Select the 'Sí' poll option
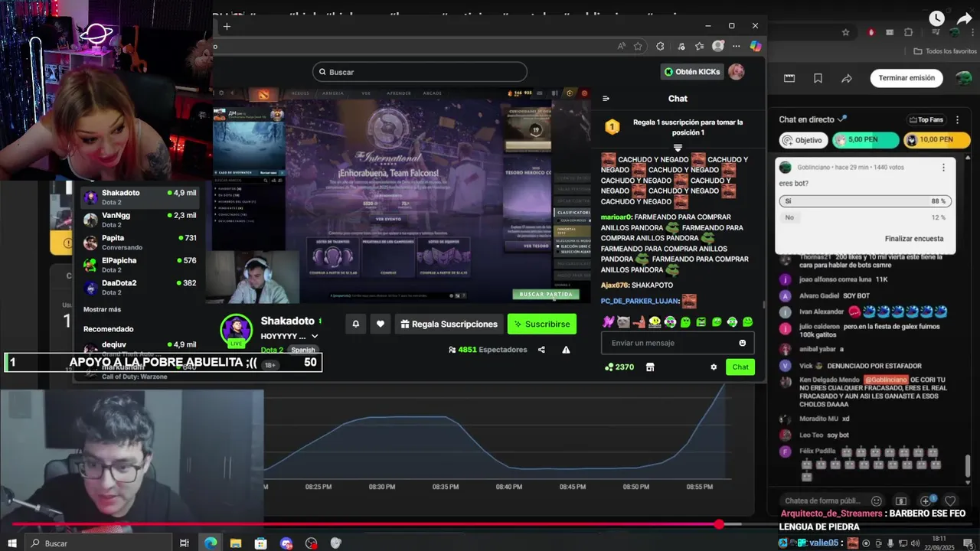The image size is (980, 551). coord(864,201)
